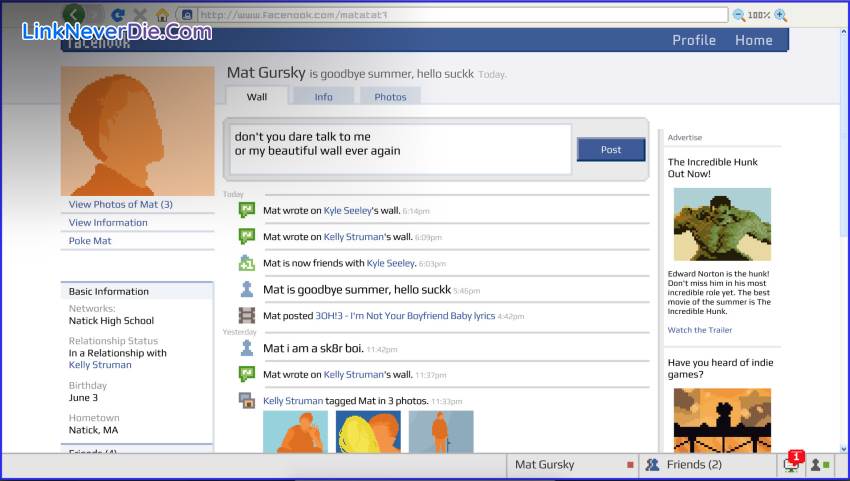
Task: Click the wall post text box
Action: tap(398, 150)
